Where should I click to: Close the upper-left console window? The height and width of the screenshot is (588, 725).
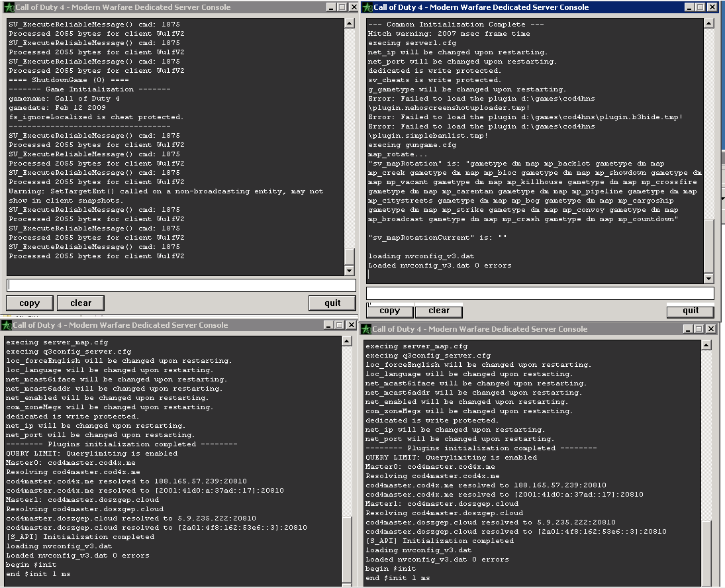coord(354,7)
